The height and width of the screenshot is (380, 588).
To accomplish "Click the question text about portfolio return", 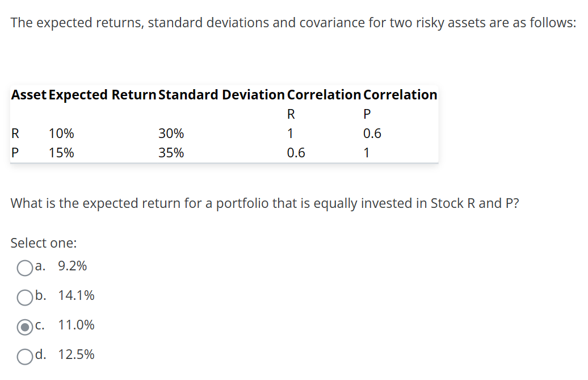I will 265,203.
